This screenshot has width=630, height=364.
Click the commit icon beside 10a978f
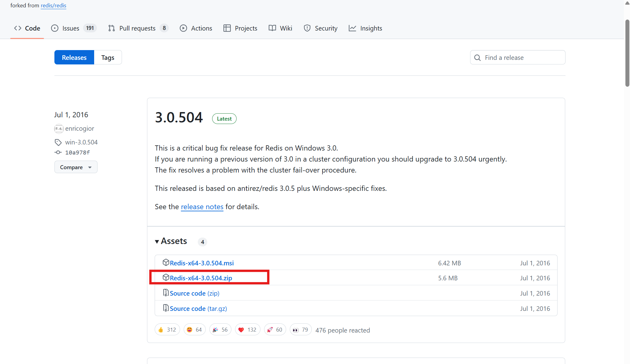[x=58, y=152]
